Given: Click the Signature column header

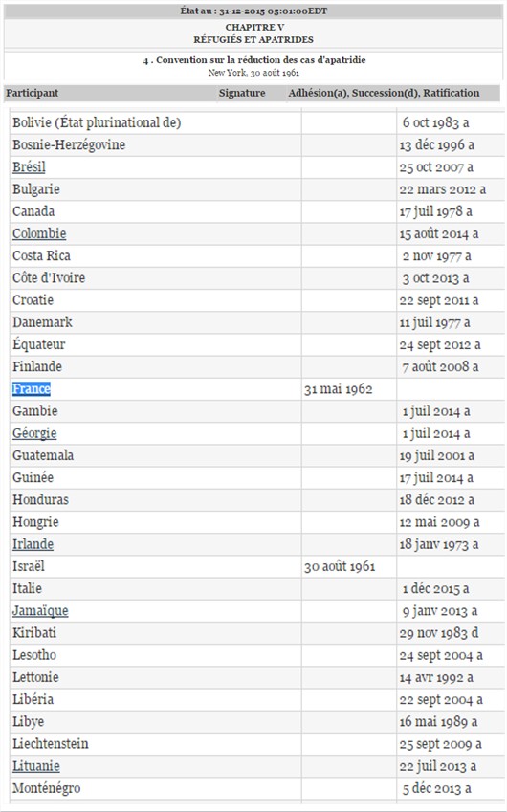Looking at the screenshot, I should tap(242, 93).
